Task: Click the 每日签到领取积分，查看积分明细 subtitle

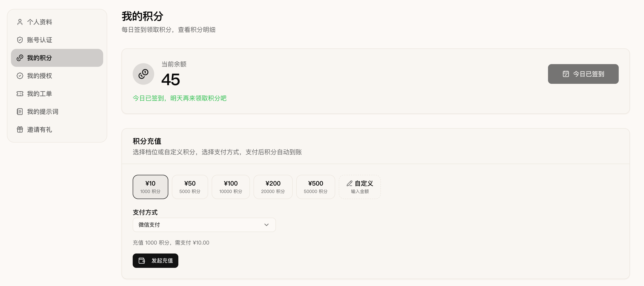Action: coord(168,30)
